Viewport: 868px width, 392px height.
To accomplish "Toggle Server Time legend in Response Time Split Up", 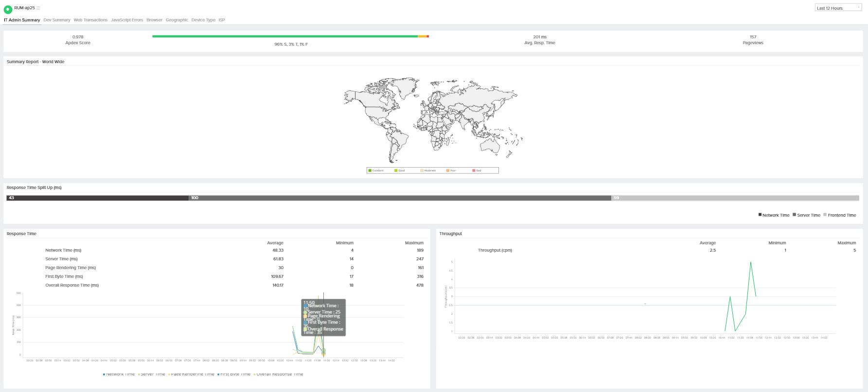I will coord(806,215).
